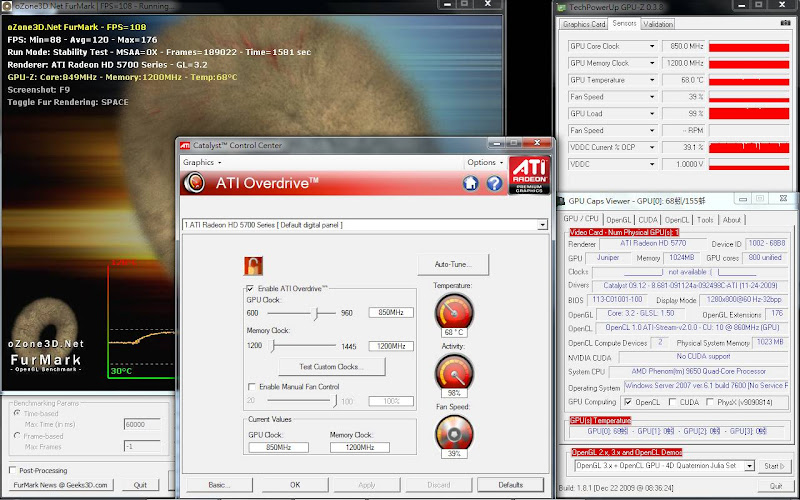The height and width of the screenshot is (500, 800).
Task: Check the PhysX GPU Computing checkbox
Action: tap(710, 402)
